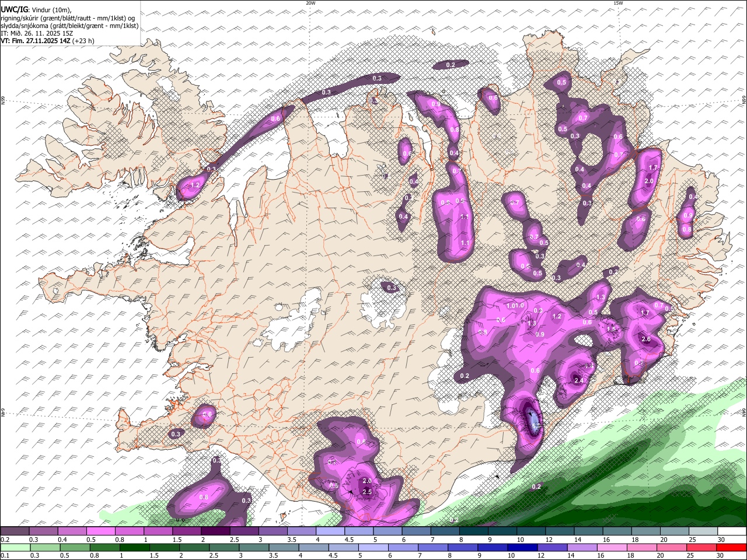
Task: Click the '15W' longitude label
Action: pyautogui.click(x=617, y=3)
